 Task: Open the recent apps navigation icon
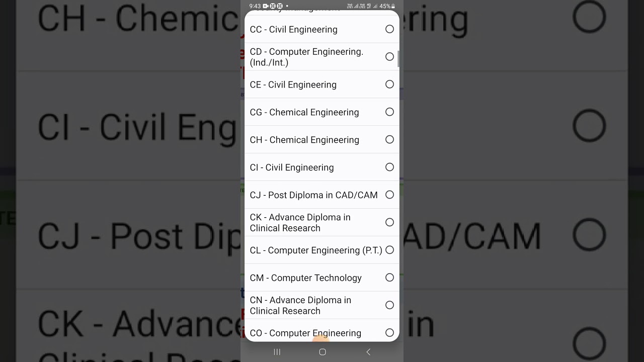coord(277,352)
